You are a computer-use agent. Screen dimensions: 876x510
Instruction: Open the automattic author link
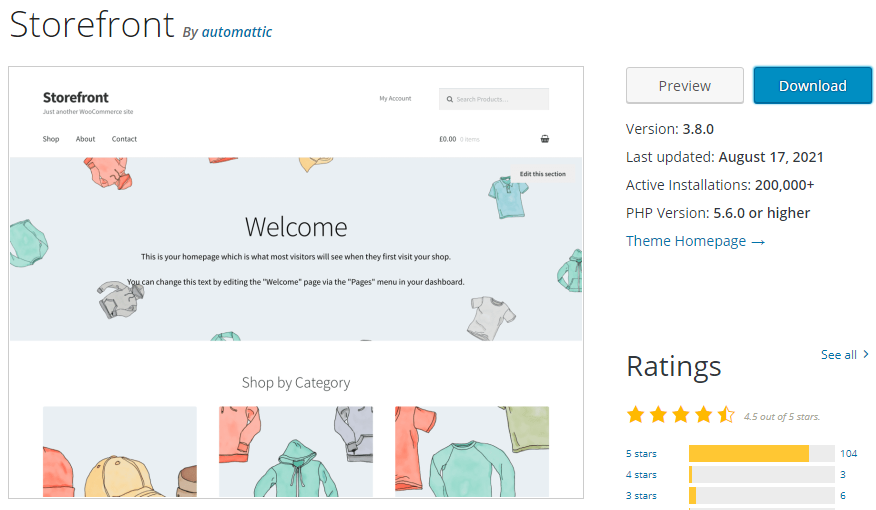point(236,32)
